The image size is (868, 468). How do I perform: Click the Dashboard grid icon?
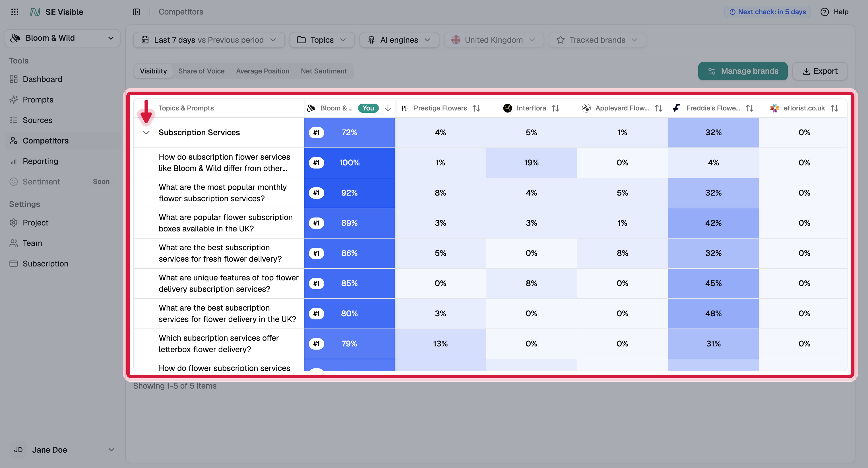(x=13, y=79)
